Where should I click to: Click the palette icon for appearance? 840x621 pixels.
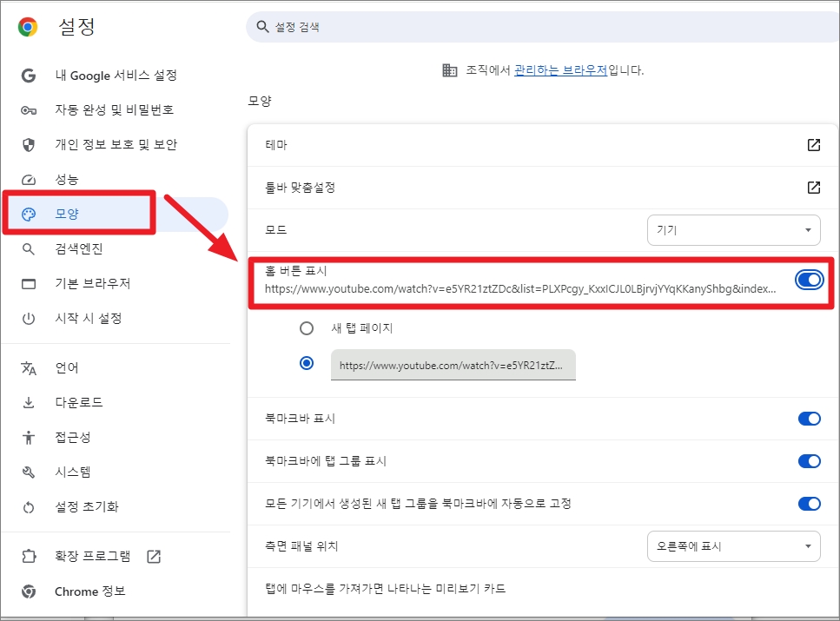[x=29, y=215]
